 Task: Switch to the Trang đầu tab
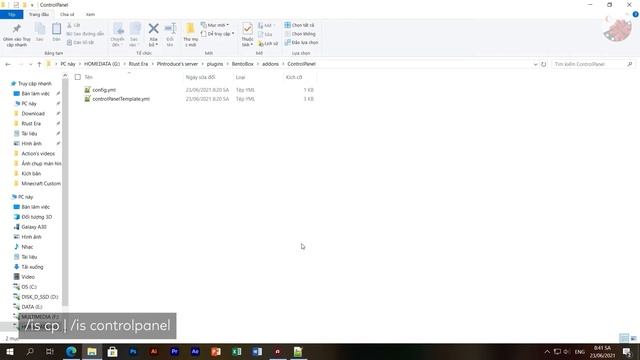[39, 15]
